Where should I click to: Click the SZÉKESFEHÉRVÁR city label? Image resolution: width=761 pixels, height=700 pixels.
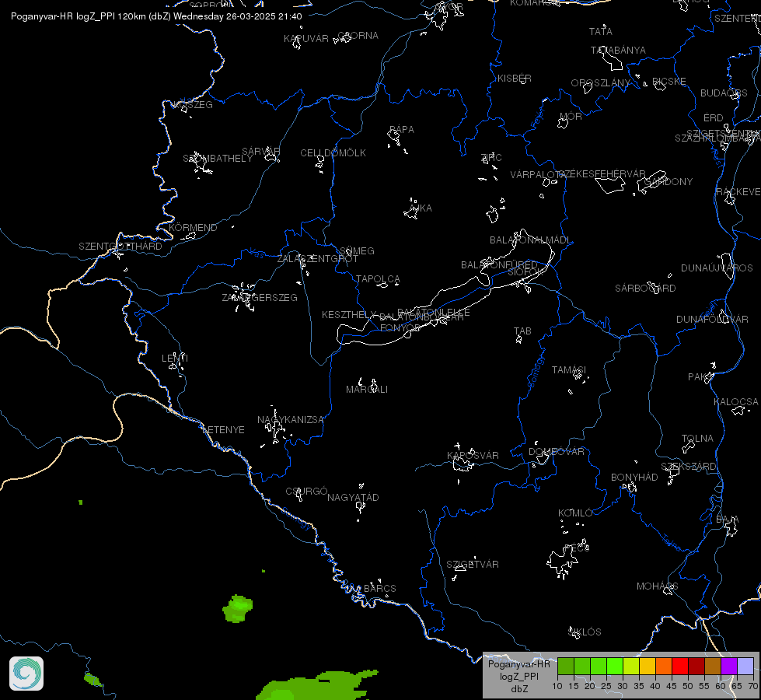tap(602, 174)
